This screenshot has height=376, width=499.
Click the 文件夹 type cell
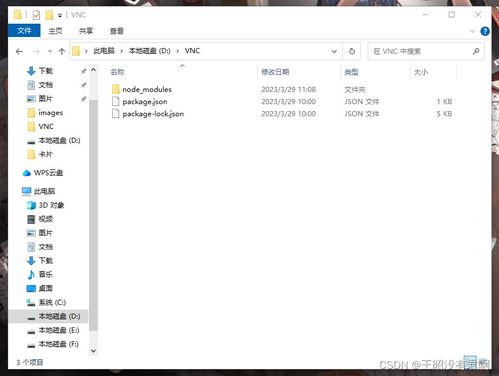(355, 89)
